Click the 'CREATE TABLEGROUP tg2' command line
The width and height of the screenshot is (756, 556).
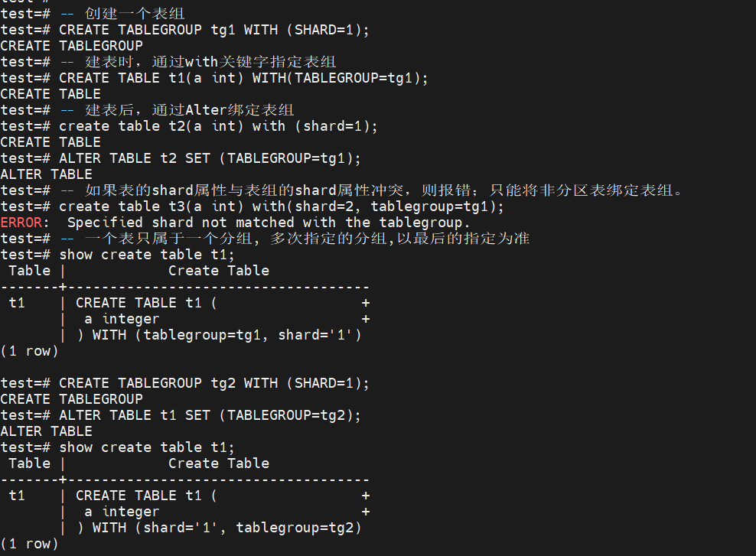[x=213, y=383]
